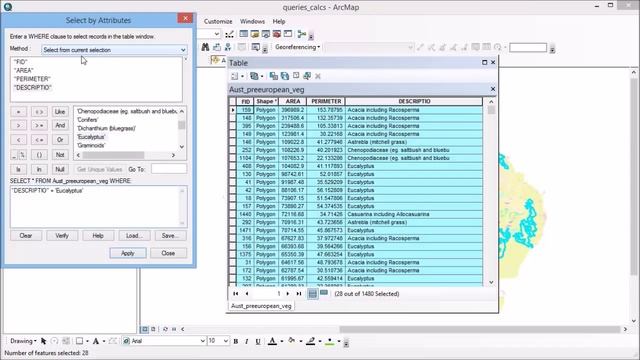Open the ArcToolbox red toolbox icon
The width and height of the screenshot is (640, 360).
(277, 34)
